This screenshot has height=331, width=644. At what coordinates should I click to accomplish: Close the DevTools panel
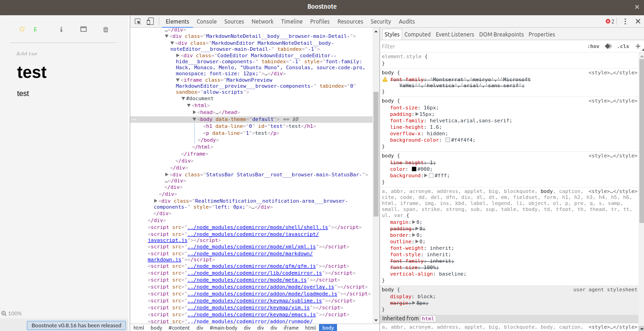638,21
